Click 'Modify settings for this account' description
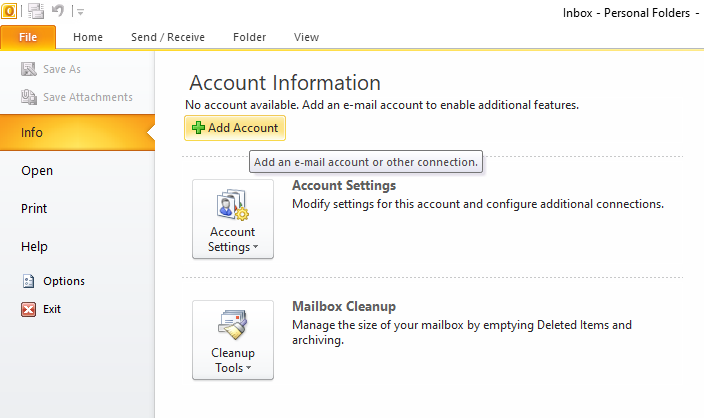 point(478,204)
